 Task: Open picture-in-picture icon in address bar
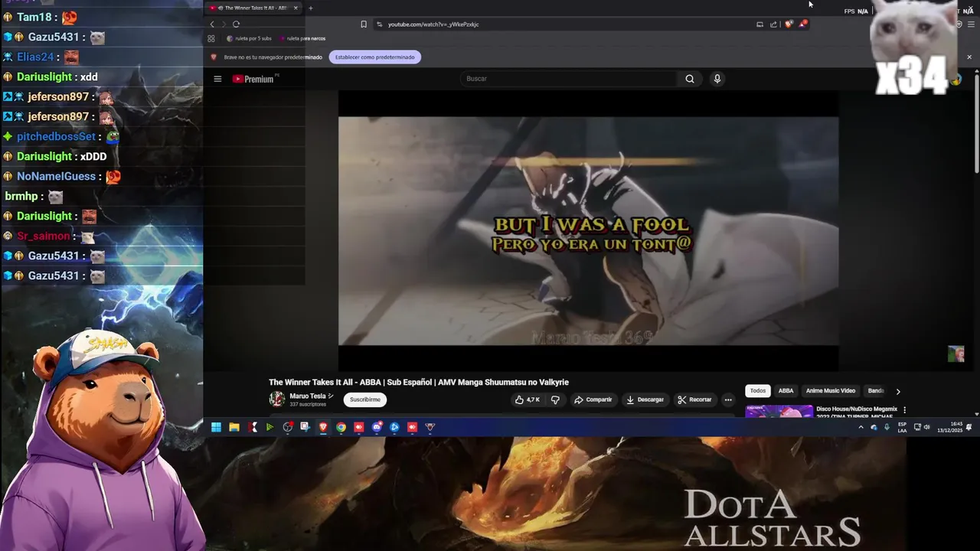tap(759, 24)
